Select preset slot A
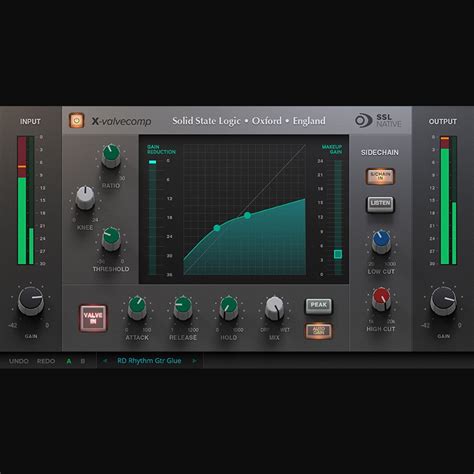 (x=69, y=361)
